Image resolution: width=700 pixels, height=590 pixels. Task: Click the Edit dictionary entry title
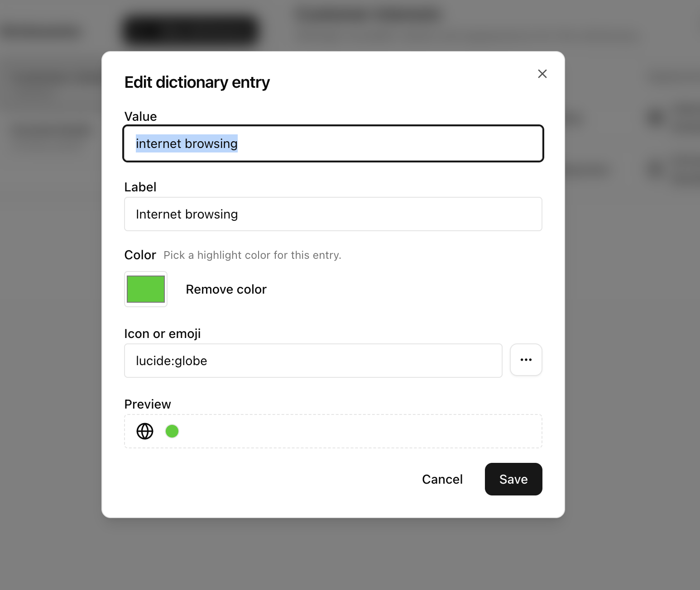click(x=197, y=82)
